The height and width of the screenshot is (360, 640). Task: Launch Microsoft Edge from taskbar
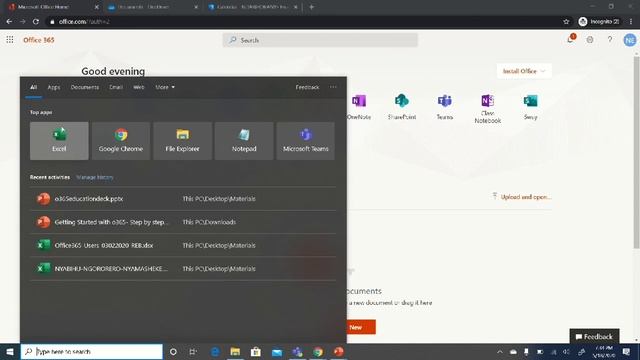tap(215, 351)
